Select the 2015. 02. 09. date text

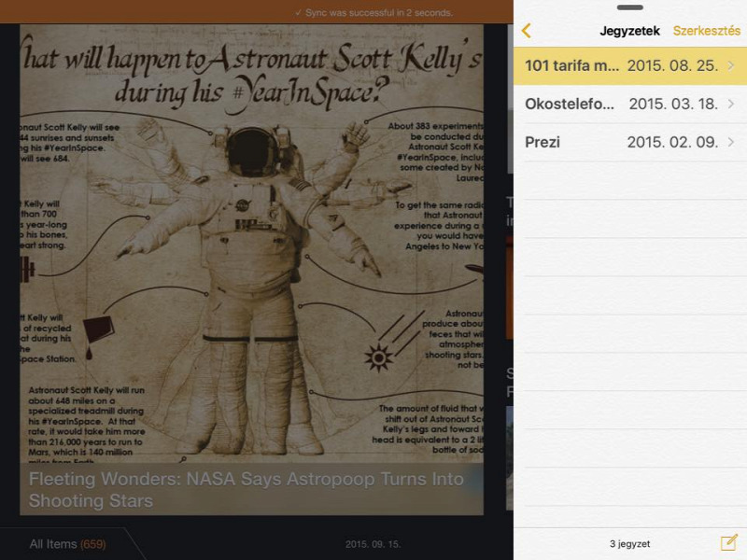pos(672,142)
